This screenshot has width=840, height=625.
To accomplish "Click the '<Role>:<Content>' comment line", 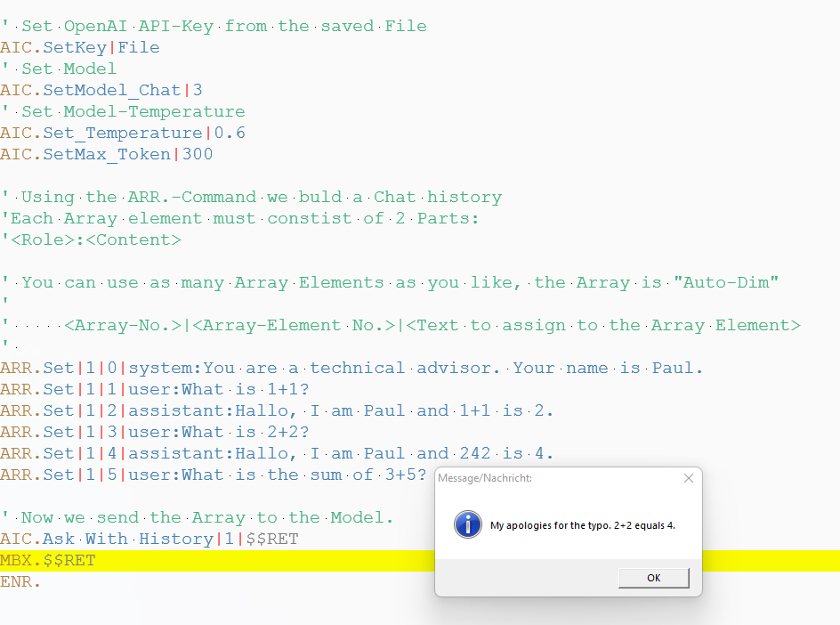I will click(x=91, y=239).
